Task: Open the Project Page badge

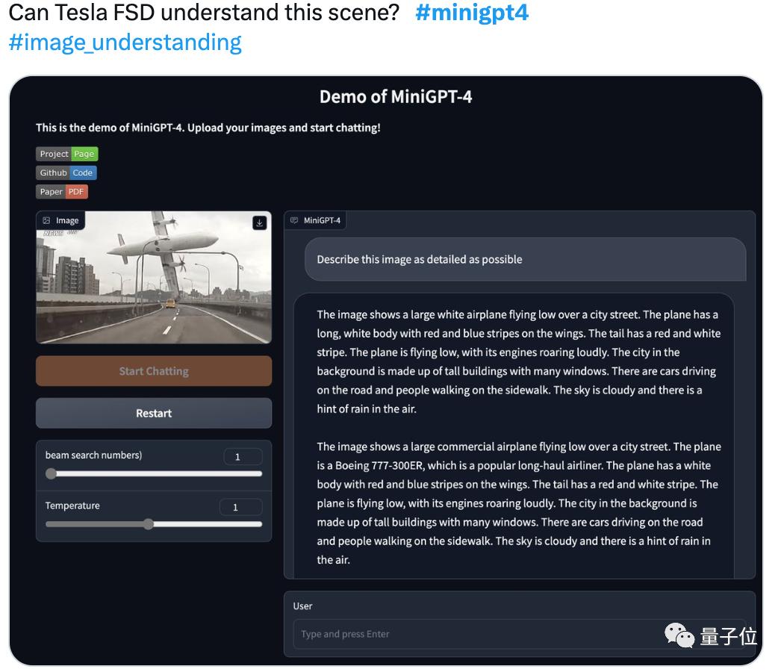Action: tap(67, 154)
